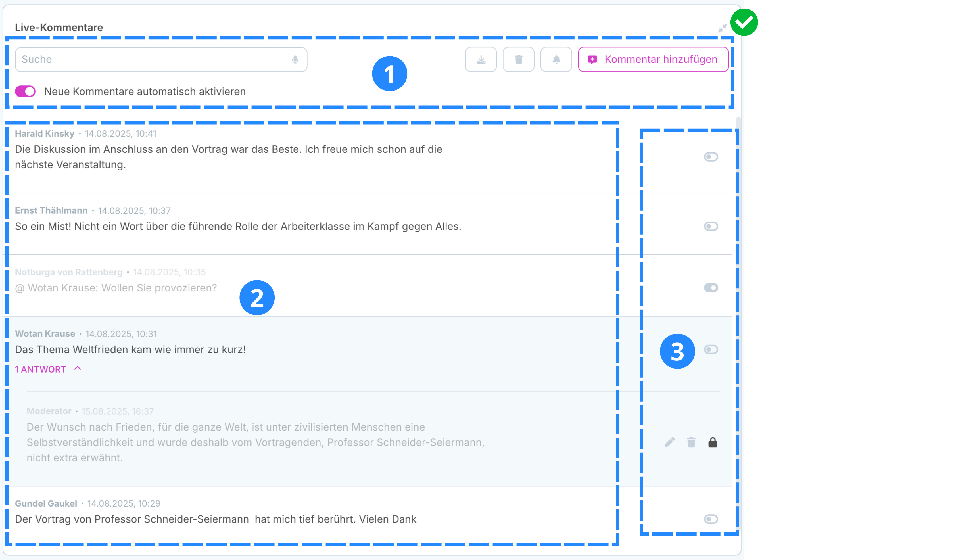Delete the Moderator reply with the trash icon
Image resolution: width=977 pixels, height=560 pixels.
(x=691, y=442)
